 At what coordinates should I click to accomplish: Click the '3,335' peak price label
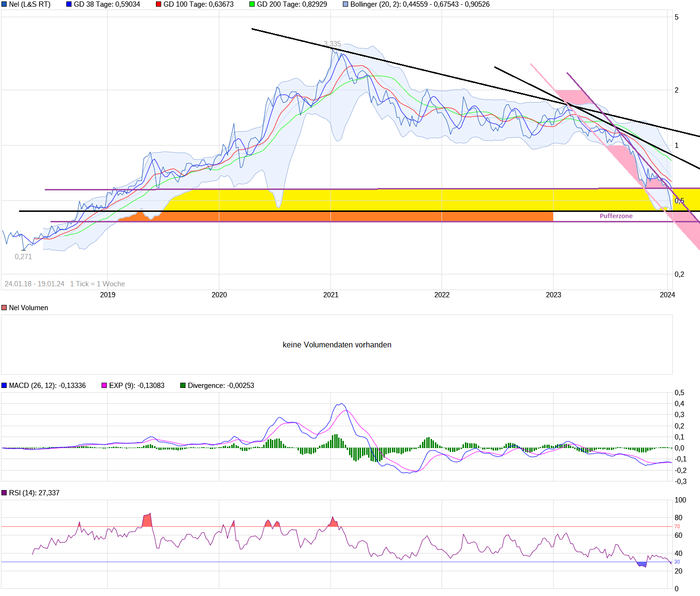click(332, 44)
